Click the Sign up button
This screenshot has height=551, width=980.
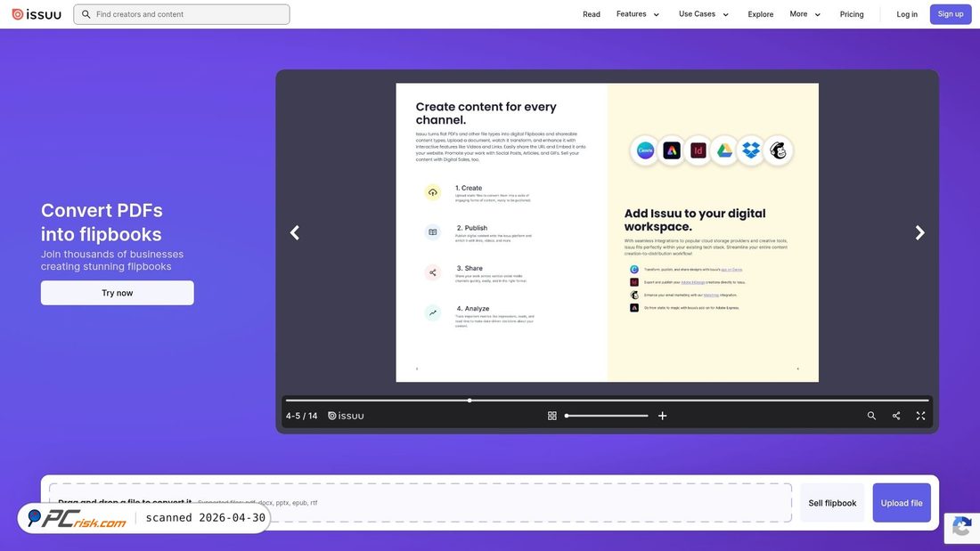click(x=951, y=14)
